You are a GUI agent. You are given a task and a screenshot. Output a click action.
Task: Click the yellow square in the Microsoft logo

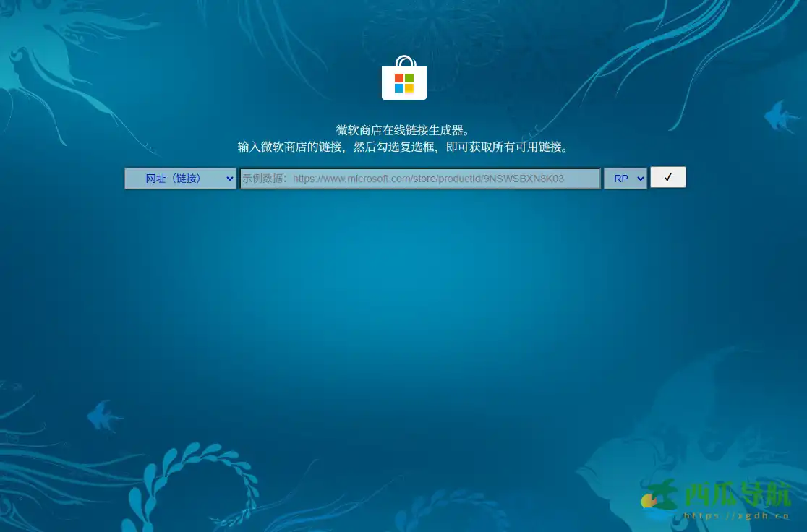click(x=409, y=88)
